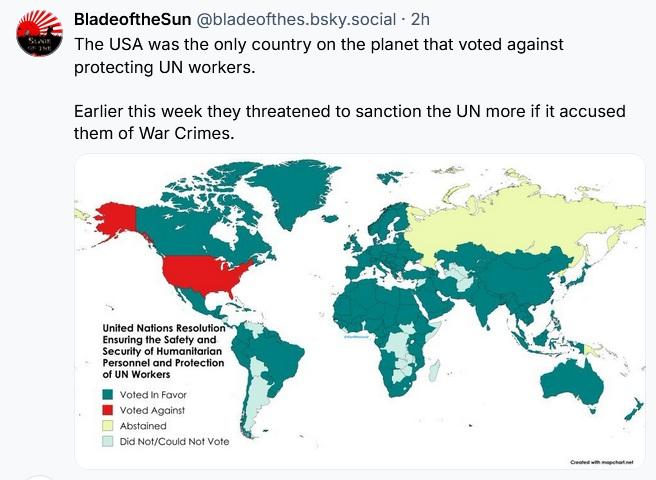Click the yellow Abstained legend swatch
The width and height of the screenshot is (656, 480).
coord(108,424)
